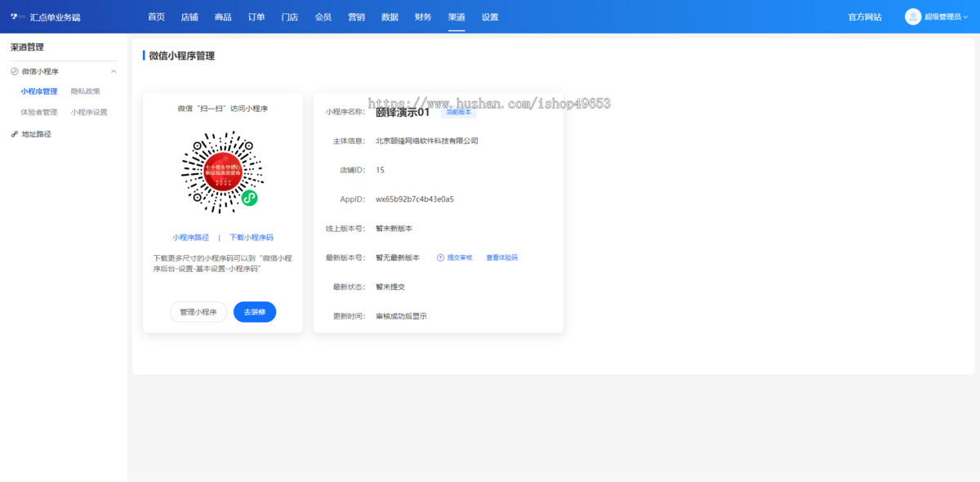Collapse the 微信小程序 sidebar group chevron

click(114, 72)
